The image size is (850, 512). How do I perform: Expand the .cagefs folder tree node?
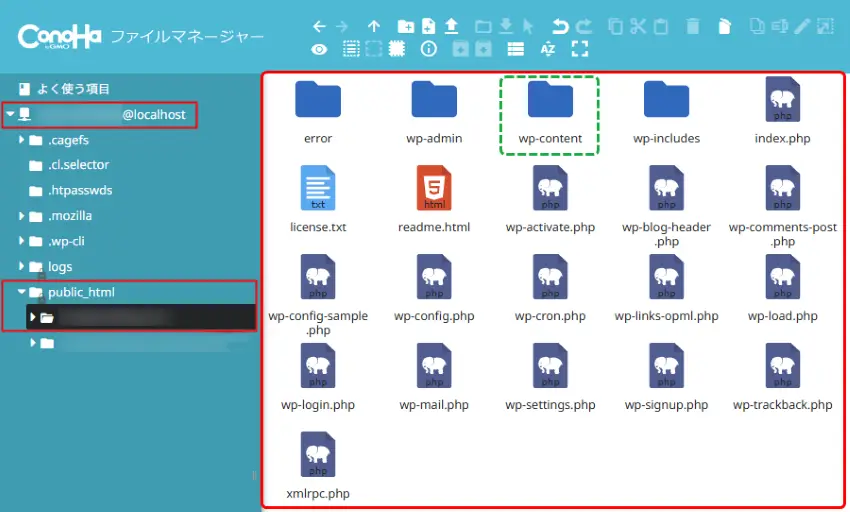click(x=22, y=140)
